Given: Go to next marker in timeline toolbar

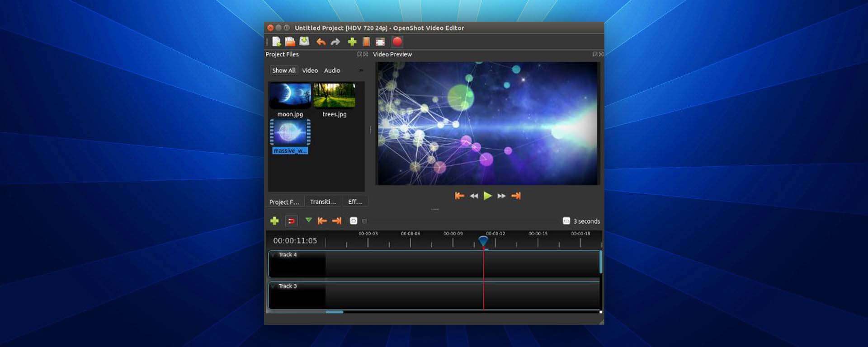Looking at the screenshot, I should (x=336, y=221).
